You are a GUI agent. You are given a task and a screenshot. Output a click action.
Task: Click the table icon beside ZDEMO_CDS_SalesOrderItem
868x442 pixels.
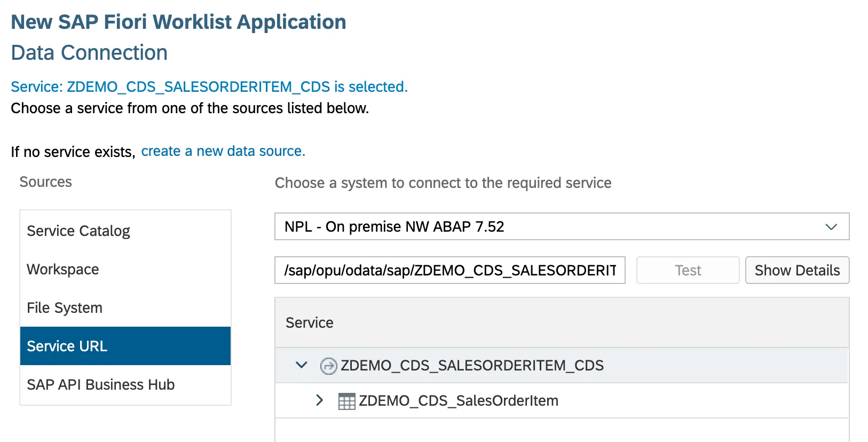click(x=346, y=401)
